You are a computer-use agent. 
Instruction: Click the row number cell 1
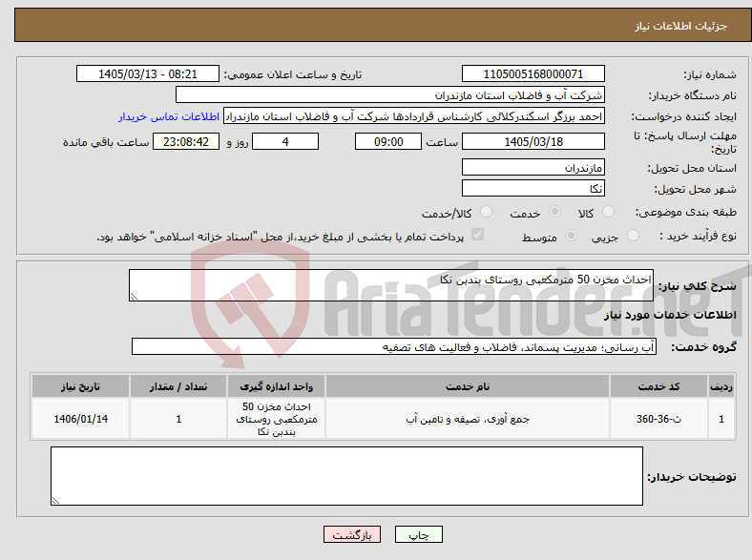[x=721, y=419]
